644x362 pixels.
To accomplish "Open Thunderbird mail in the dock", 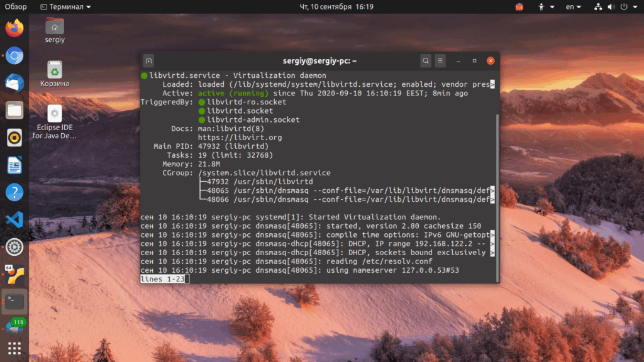I will click(x=14, y=83).
